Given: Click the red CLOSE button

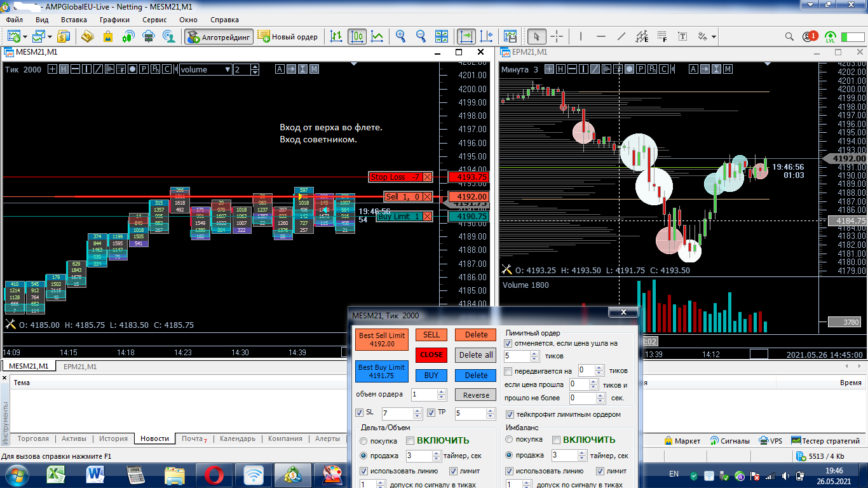Looking at the screenshot, I should [x=431, y=355].
